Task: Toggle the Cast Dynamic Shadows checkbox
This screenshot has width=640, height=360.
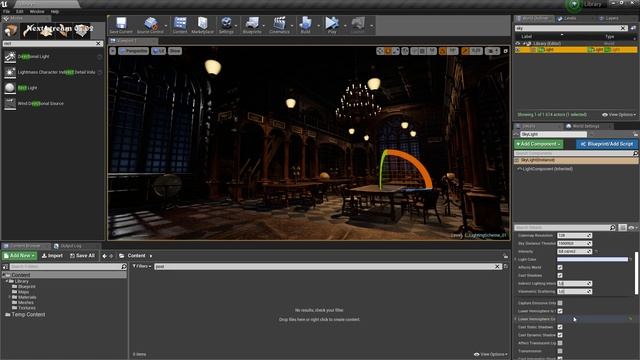Action: (x=560, y=335)
